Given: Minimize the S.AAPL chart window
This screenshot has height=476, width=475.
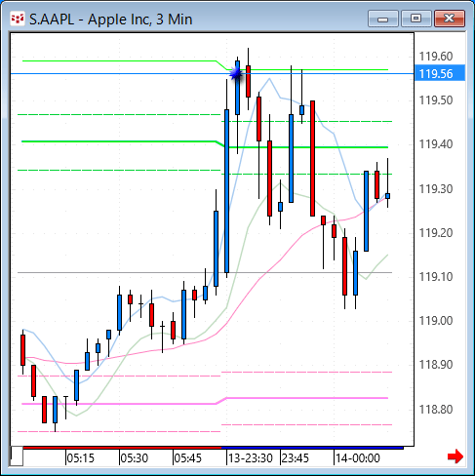Looking at the screenshot, I should coord(383,19).
